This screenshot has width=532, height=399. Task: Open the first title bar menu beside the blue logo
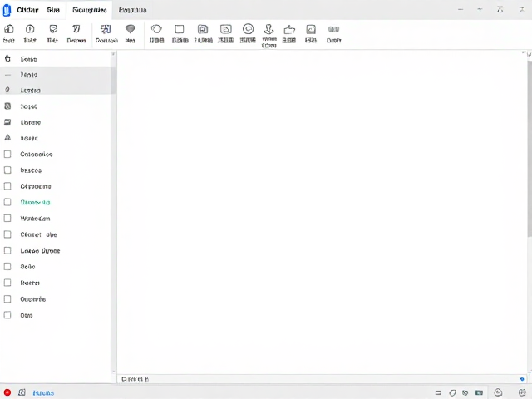pos(27,10)
